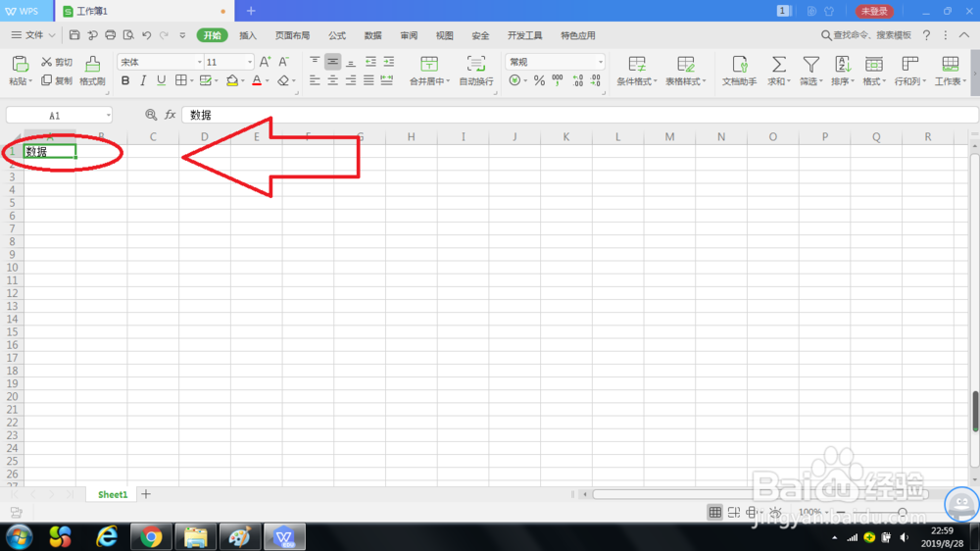Viewport: 980px width, 551px height.
Task: Print using the printer icon in quick toolbar
Action: (x=110, y=35)
